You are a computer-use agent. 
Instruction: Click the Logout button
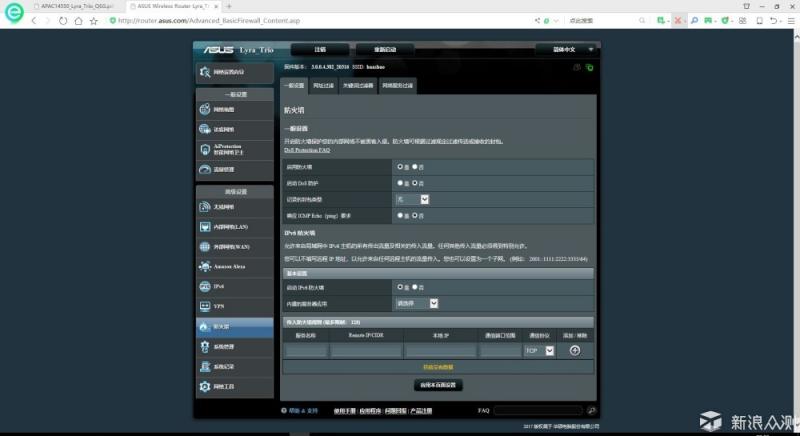(x=320, y=49)
